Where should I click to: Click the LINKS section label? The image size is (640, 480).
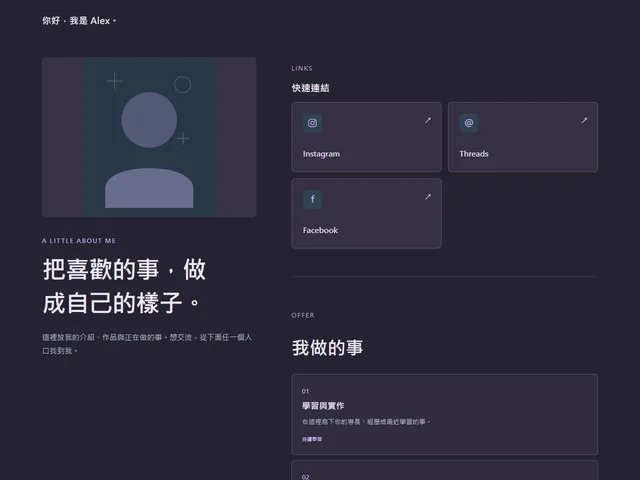[x=302, y=68]
